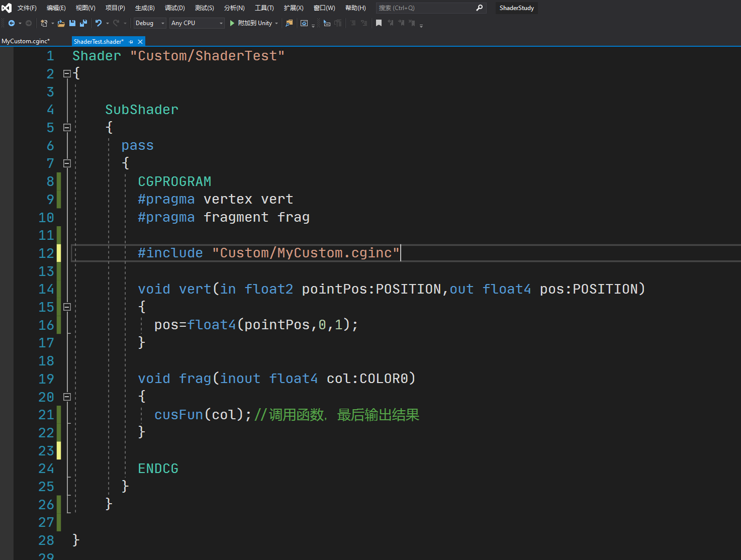Click the indent-lines toolbar icon
The width and height of the screenshot is (741, 560).
click(327, 23)
